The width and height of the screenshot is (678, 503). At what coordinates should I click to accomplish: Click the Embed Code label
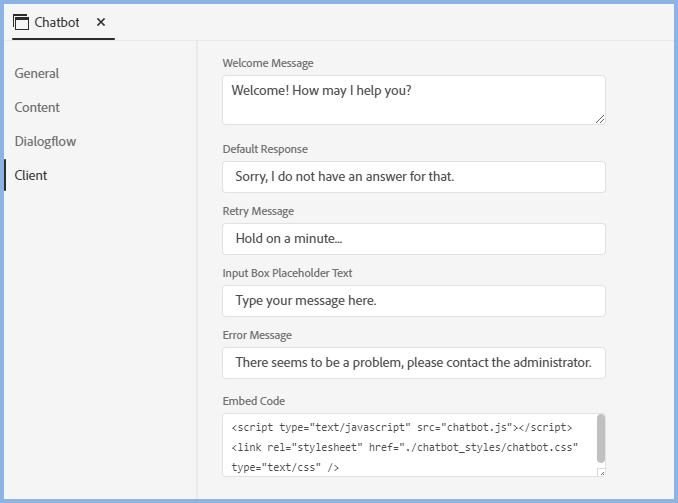pos(254,401)
